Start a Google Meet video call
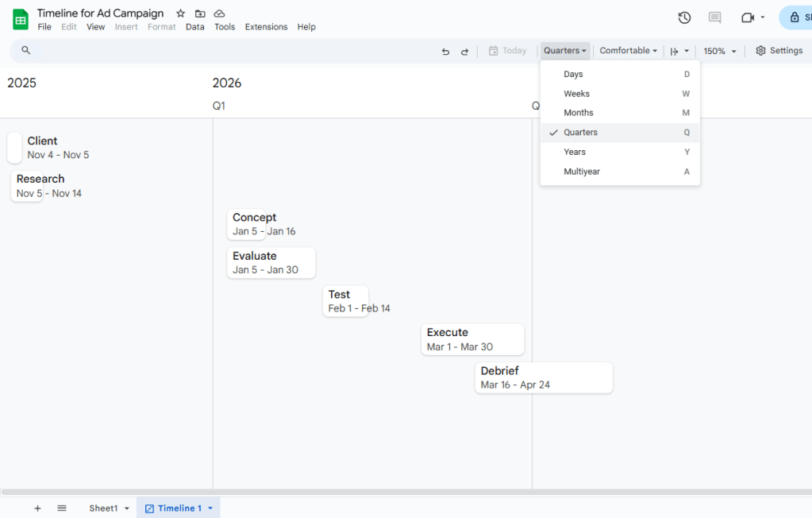 [x=747, y=17]
